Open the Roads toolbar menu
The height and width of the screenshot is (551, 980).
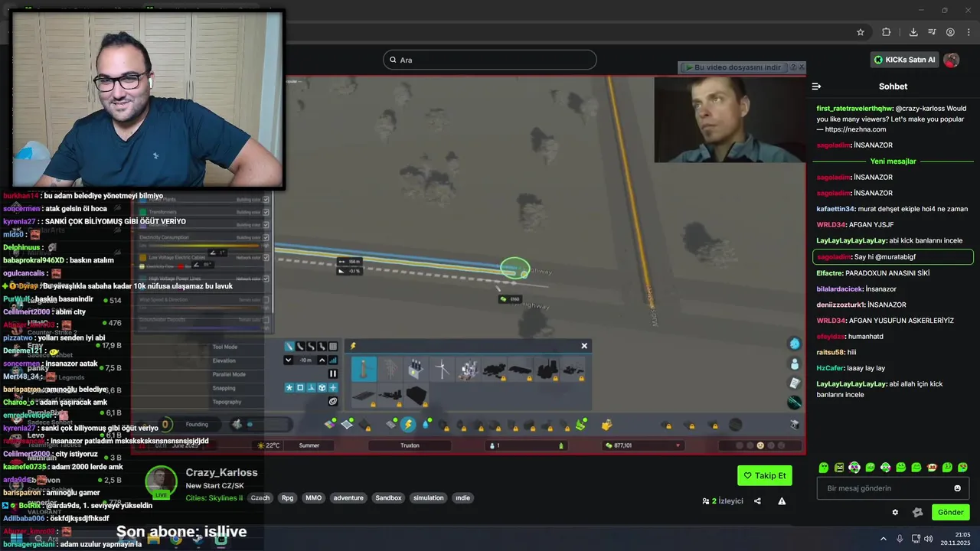[x=390, y=424]
